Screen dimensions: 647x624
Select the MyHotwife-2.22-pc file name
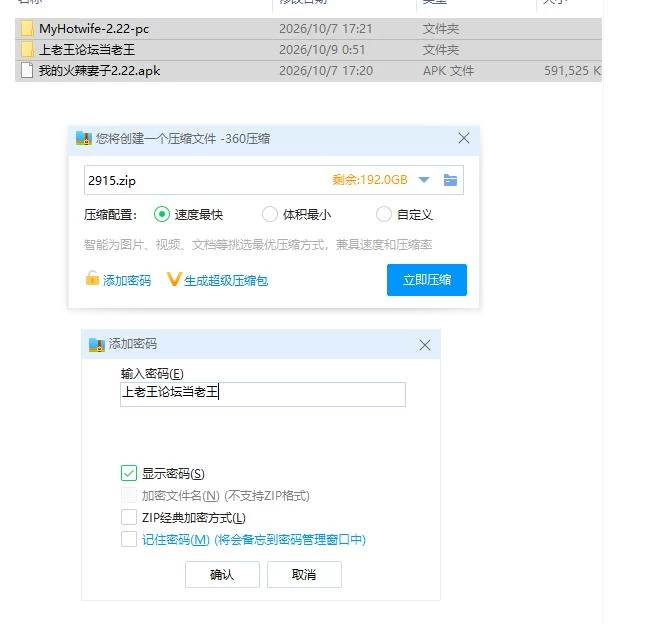pos(94,28)
